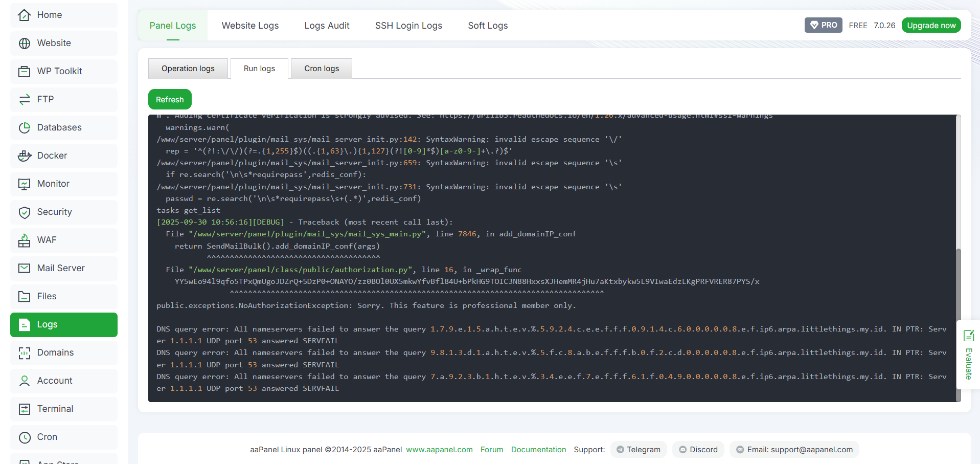Screen dimensions: 980x464
Task: Click the log viewer scrollbar thumb
Action: pyautogui.click(x=959, y=324)
